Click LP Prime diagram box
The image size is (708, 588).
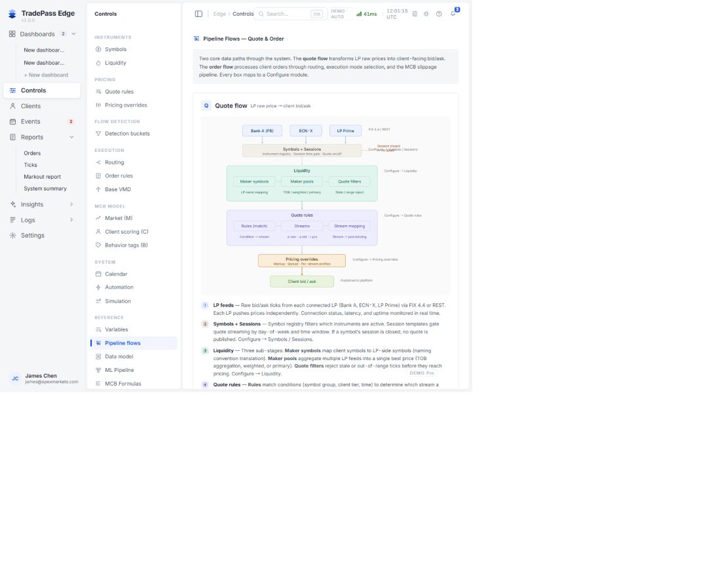tap(345, 131)
